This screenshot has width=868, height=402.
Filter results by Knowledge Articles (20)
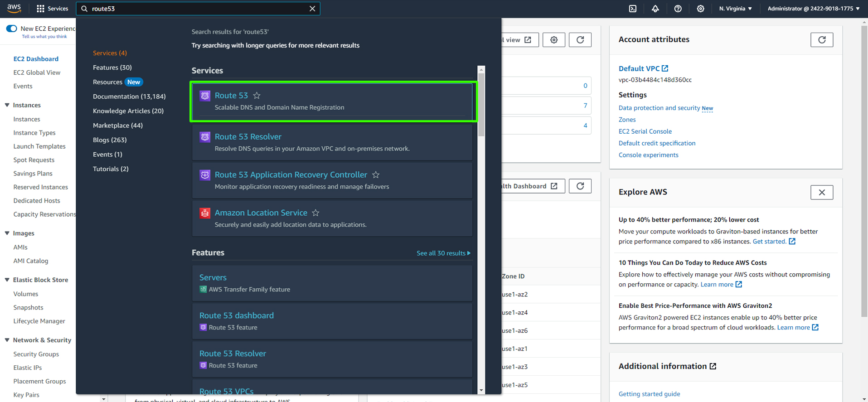pos(128,111)
